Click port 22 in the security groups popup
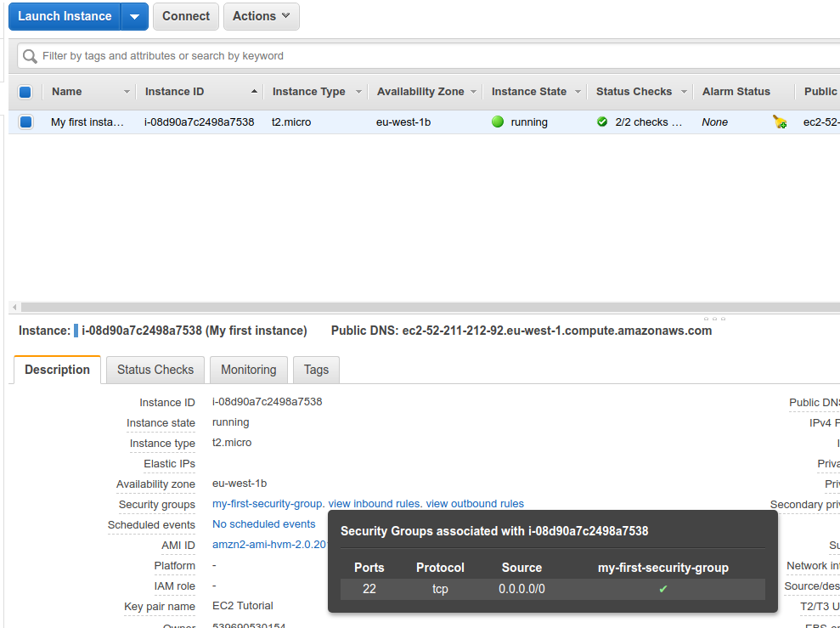The width and height of the screenshot is (840, 628). (369, 589)
